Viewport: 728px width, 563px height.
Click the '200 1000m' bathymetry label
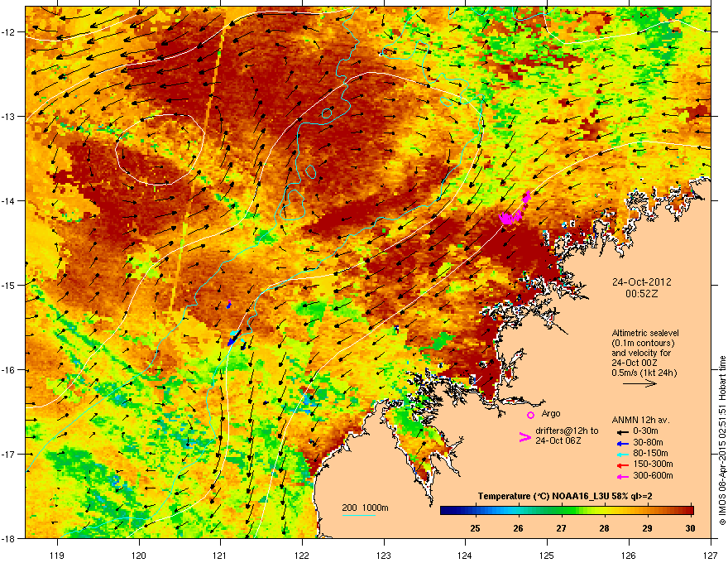pyautogui.click(x=365, y=508)
